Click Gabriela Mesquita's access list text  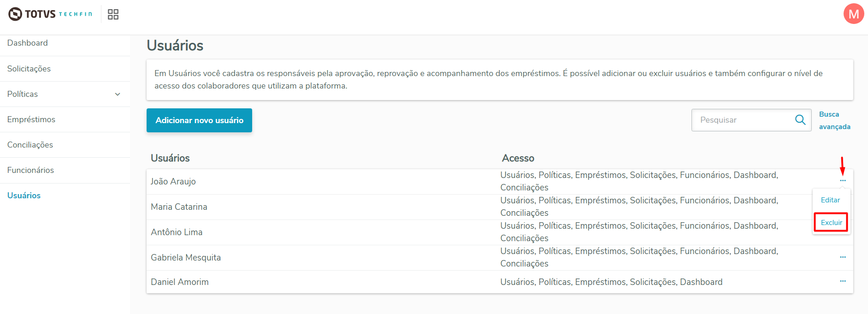(x=639, y=257)
